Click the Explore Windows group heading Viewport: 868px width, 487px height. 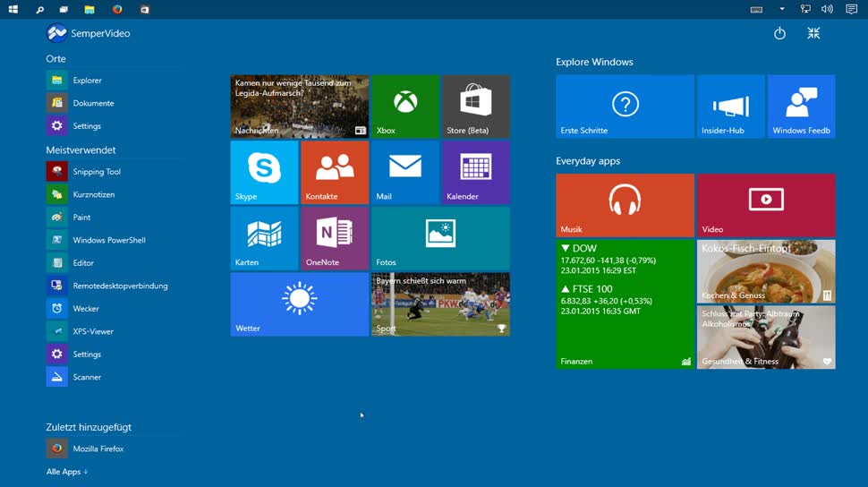coord(594,62)
